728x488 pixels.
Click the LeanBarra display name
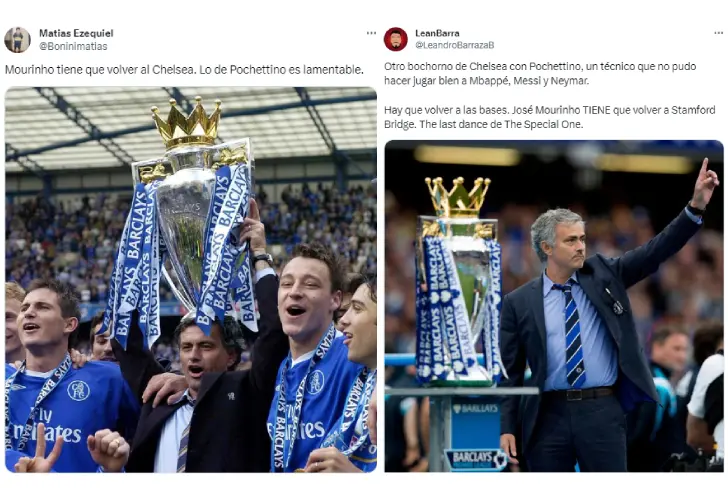(x=437, y=33)
